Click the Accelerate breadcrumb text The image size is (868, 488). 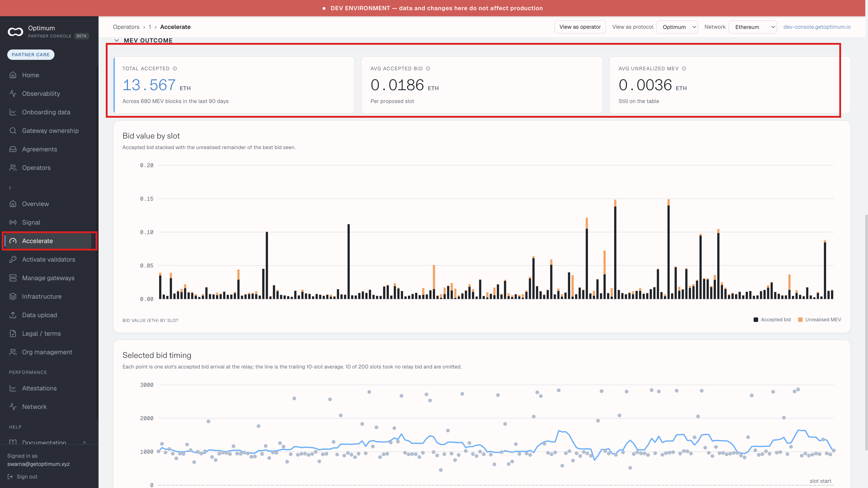point(175,27)
